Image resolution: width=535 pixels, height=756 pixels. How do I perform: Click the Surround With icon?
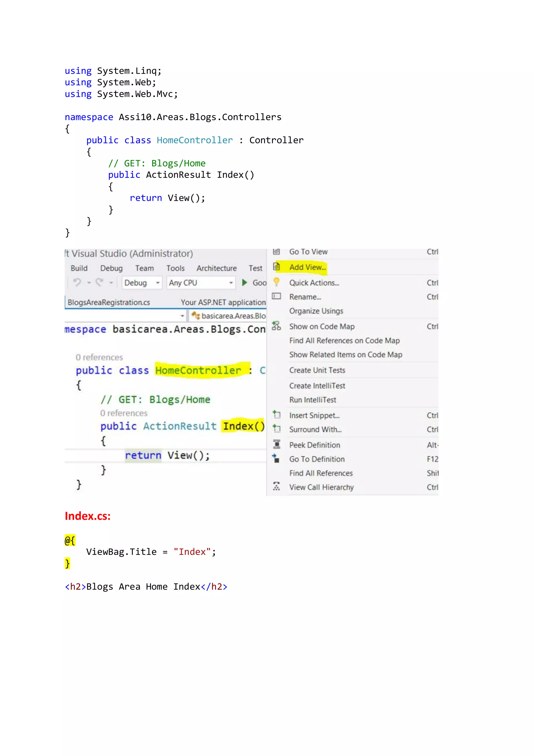point(276,428)
